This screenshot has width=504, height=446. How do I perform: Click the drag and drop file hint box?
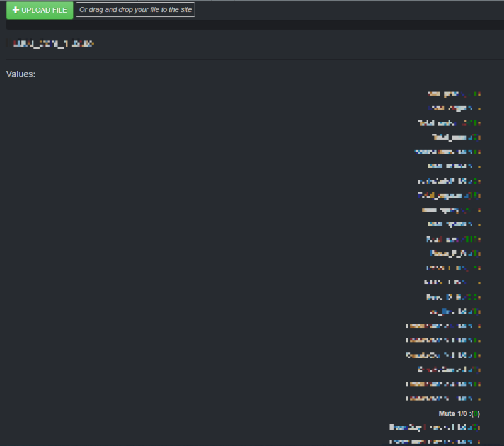(135, 10)
